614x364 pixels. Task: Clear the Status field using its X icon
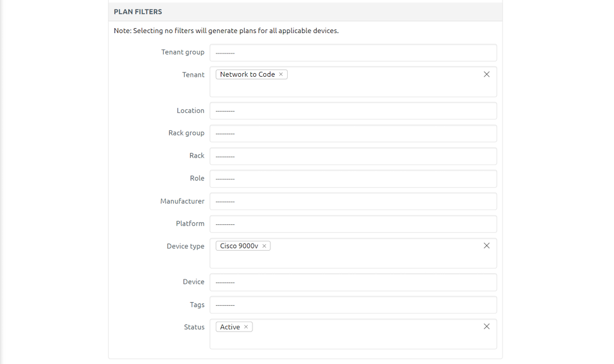click(486, 326)
